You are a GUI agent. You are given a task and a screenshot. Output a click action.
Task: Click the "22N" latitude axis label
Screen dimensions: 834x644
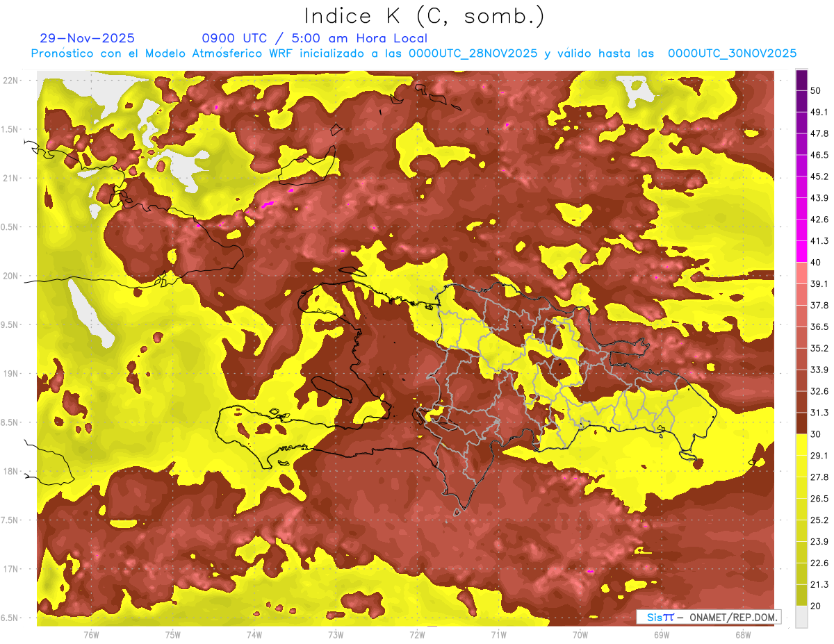tap(11, 81)
